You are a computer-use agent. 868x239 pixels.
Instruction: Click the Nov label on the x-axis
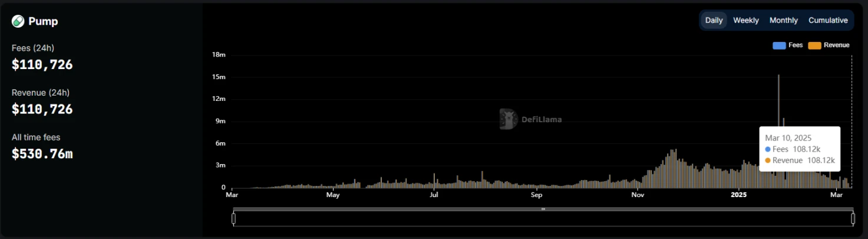pos(638,195)
